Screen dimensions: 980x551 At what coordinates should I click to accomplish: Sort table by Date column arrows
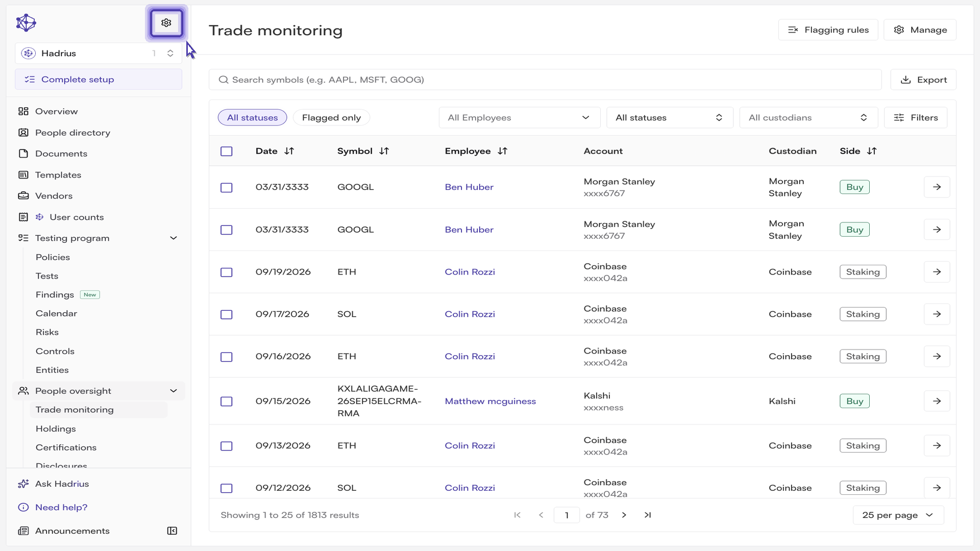[289, 151]
